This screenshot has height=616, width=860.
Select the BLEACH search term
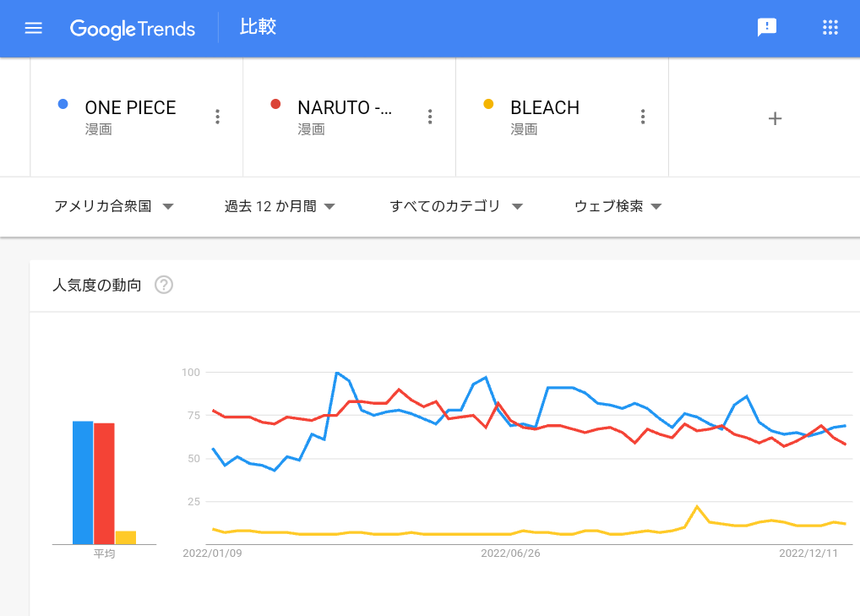pyautogui.click(x=545, y=108)
